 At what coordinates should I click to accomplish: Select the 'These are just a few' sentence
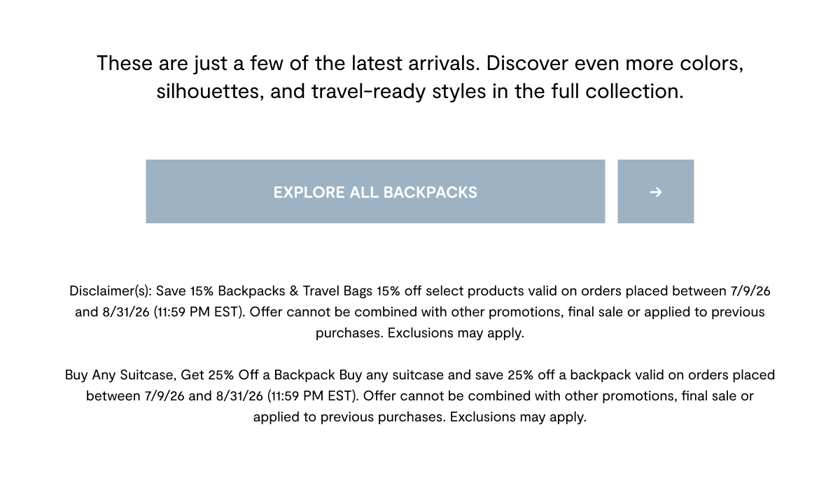click(288, 63)
